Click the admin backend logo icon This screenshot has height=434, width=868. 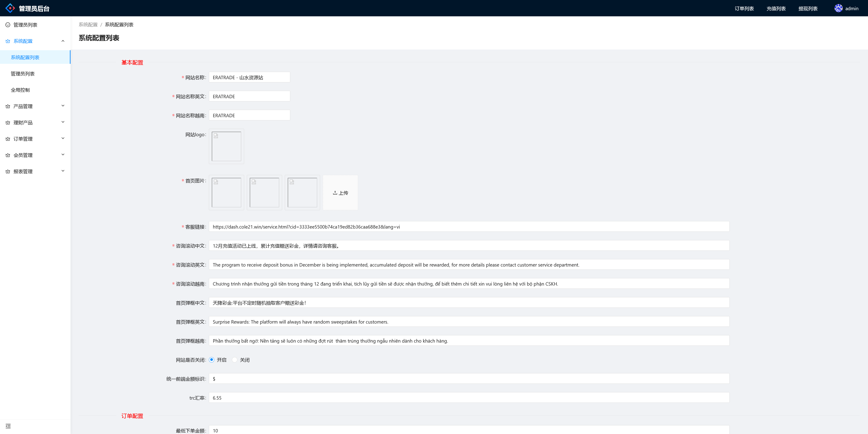click(10, 8)
